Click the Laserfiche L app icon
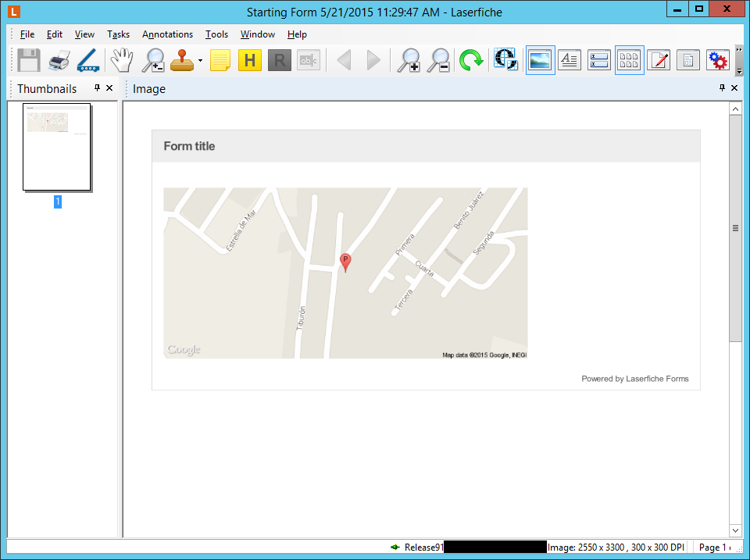 point(14,12)
